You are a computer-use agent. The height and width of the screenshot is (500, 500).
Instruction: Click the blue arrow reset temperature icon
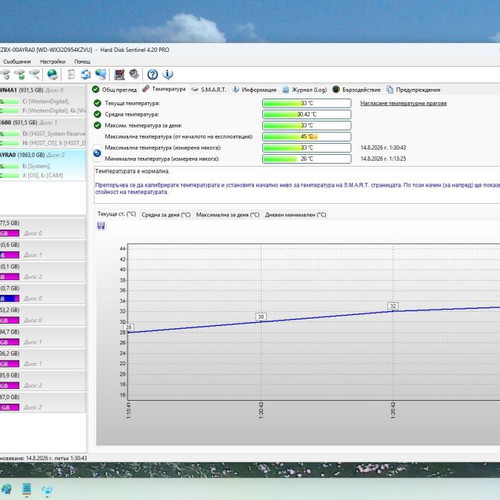click(x=97, y=153)
